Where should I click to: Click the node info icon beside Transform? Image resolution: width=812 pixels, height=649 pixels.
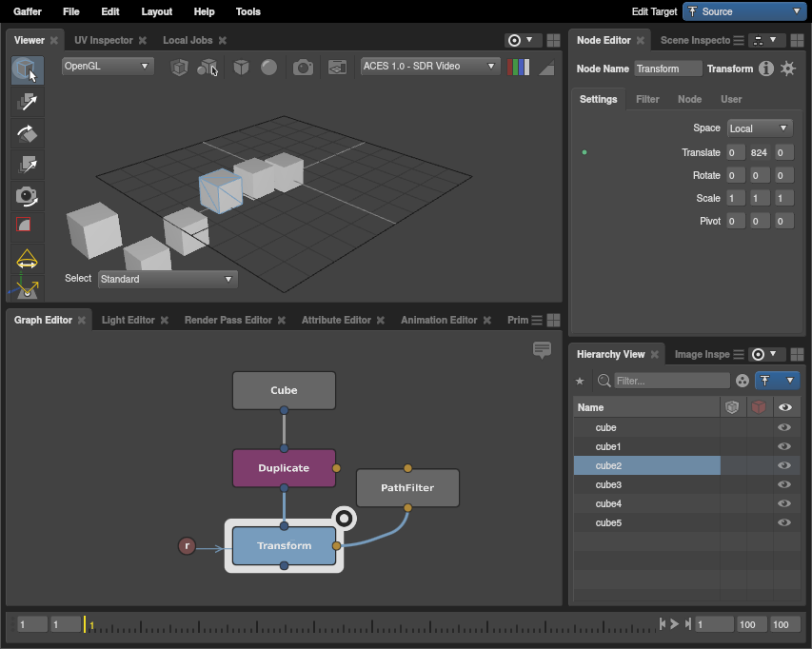click(764, 69)
